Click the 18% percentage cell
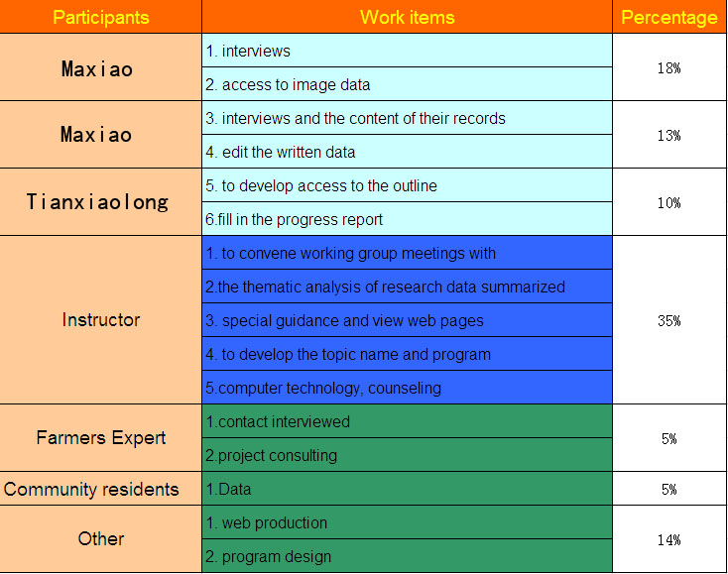The height and width of the screenshot is (574, 728). pyautogui.click(x=669, y=67)
